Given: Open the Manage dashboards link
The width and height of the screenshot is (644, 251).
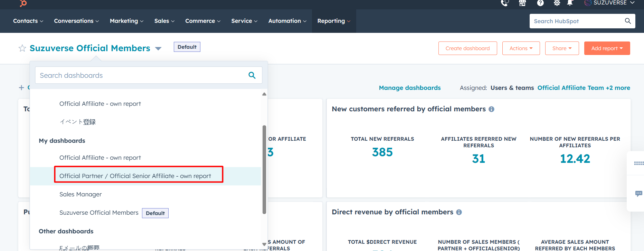Looking at the screenshot, I should (x=409, y=88).
